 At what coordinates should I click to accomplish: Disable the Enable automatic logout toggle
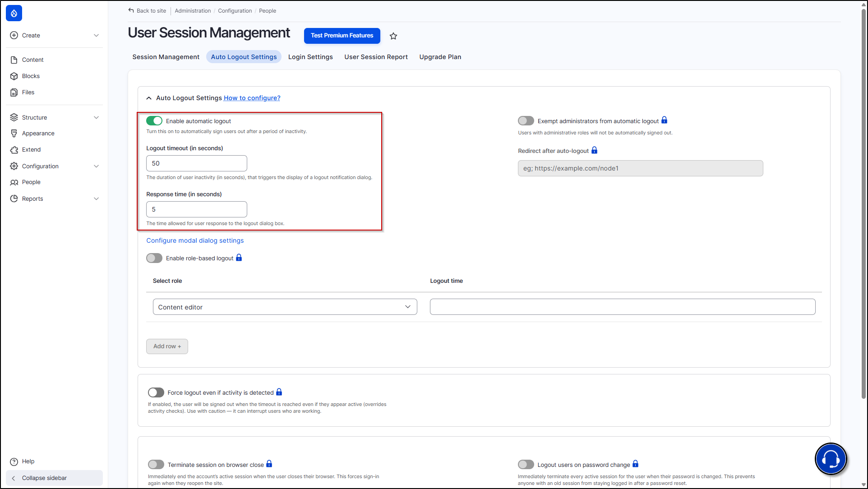tap(154, 121)
